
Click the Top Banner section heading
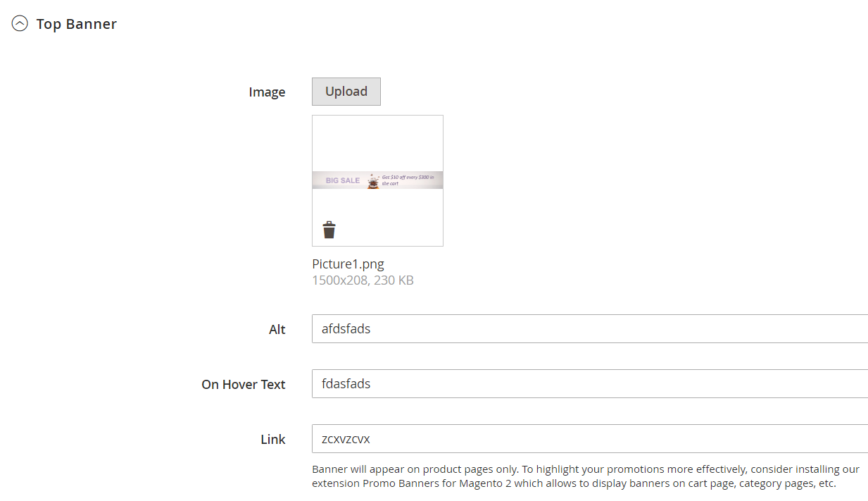tap(76, 24)
